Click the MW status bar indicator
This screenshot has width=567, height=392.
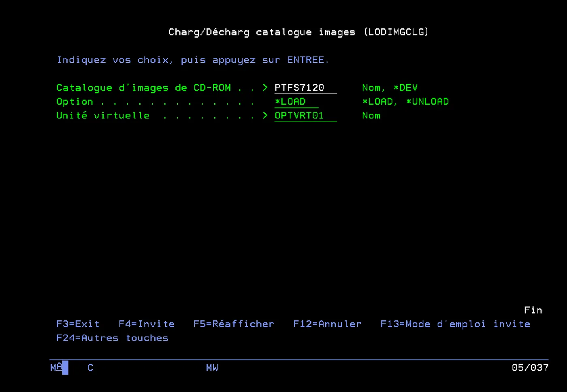click(212, 368)
